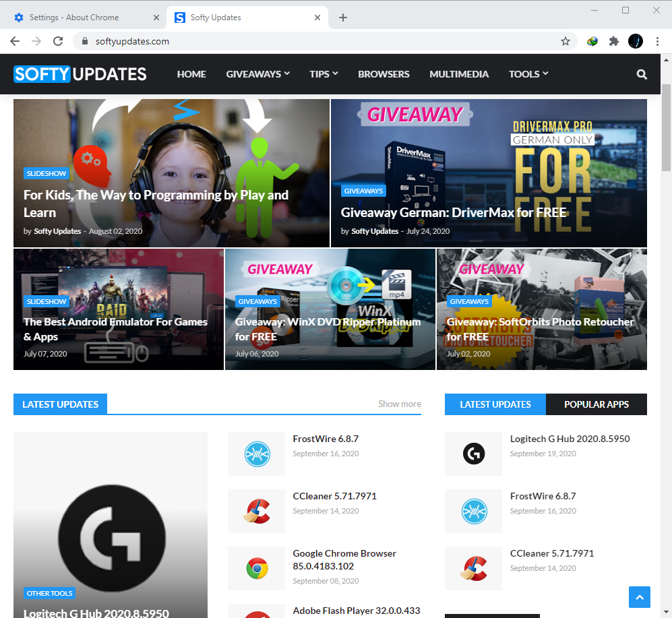Click the CCleaner icon in the sidebar
The width and height of the screenshot is (672, 618).
474,568
